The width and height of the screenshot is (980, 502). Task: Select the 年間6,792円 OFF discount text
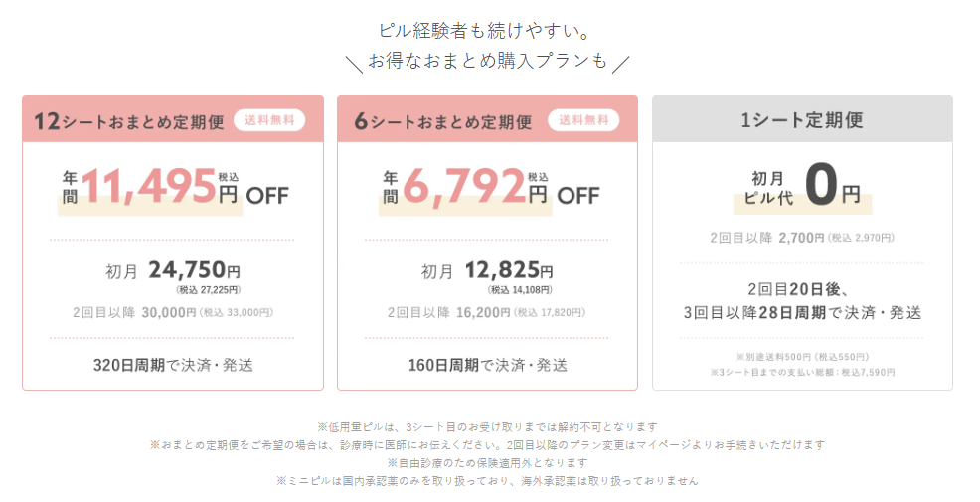(x=487, y=186)
